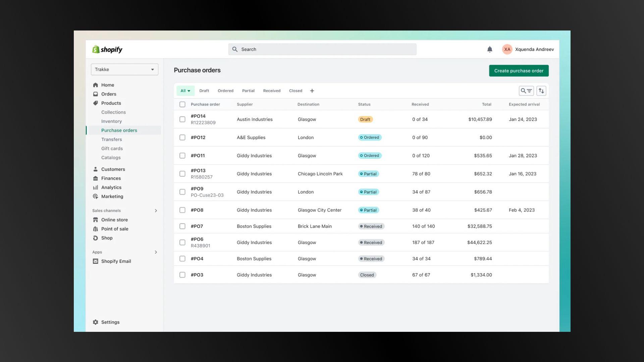This screenshot has height=362, width=644.
Task: Click the Marketing target icon
Action: click(x=96, y=197)
